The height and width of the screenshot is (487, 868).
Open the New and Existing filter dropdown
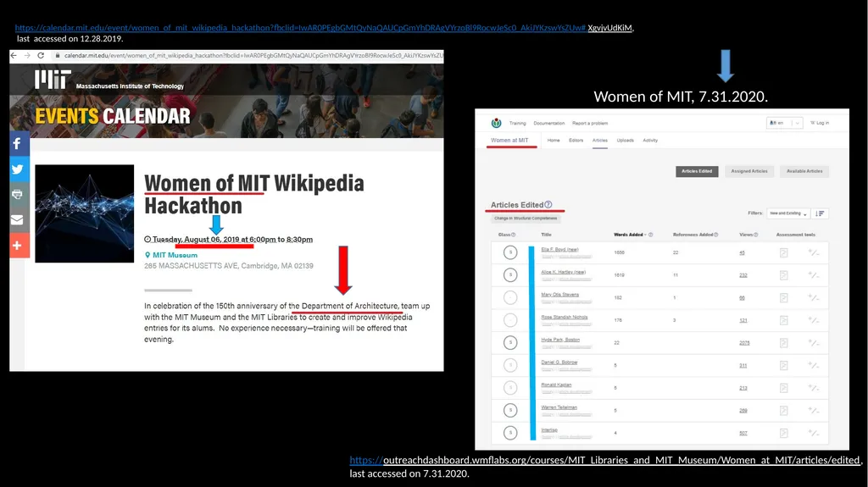click(787, 213)
